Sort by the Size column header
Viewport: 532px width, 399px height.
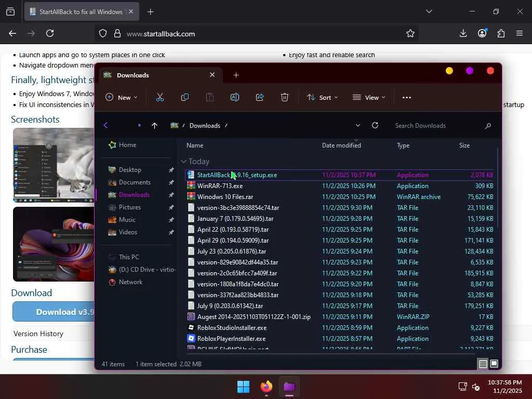(464, 145)
